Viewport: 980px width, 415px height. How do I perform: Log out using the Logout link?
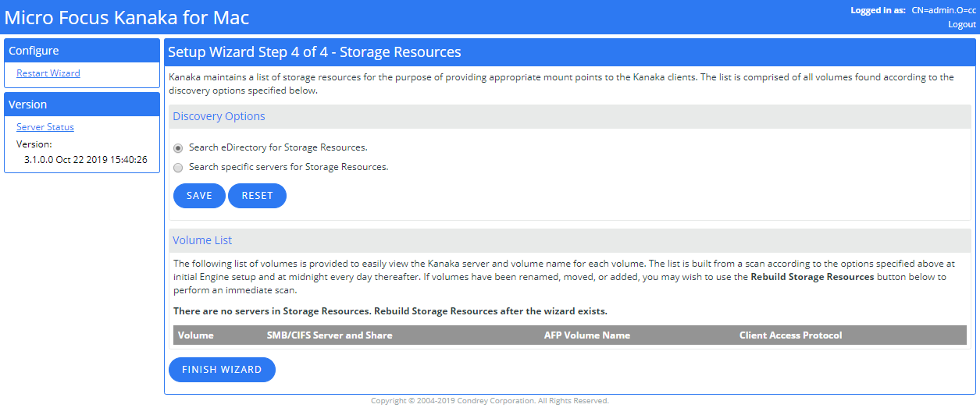(962, 24)
